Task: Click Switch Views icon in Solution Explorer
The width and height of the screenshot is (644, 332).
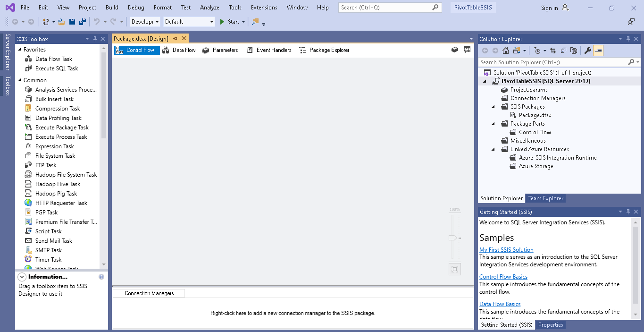Action: 517,51
